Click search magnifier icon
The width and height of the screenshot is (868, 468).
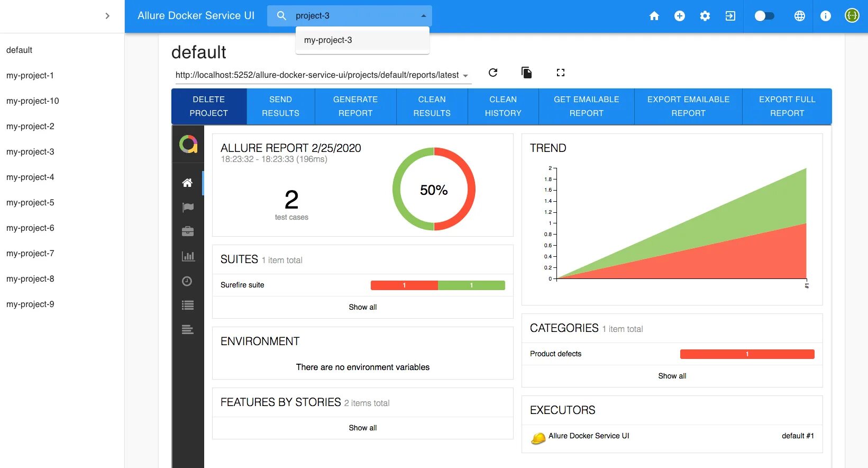[x=281, y=16]
